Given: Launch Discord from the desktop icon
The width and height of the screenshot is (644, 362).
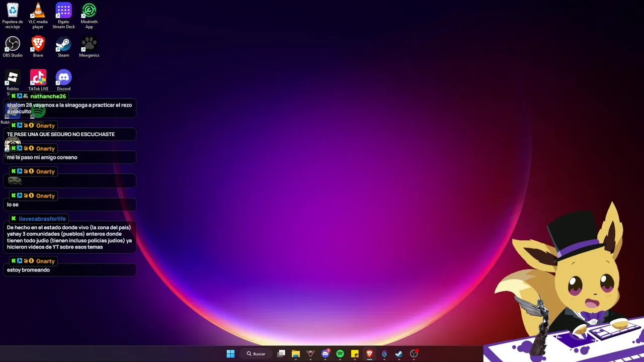Looking at the screenshot, I should [x=63, y=80].
